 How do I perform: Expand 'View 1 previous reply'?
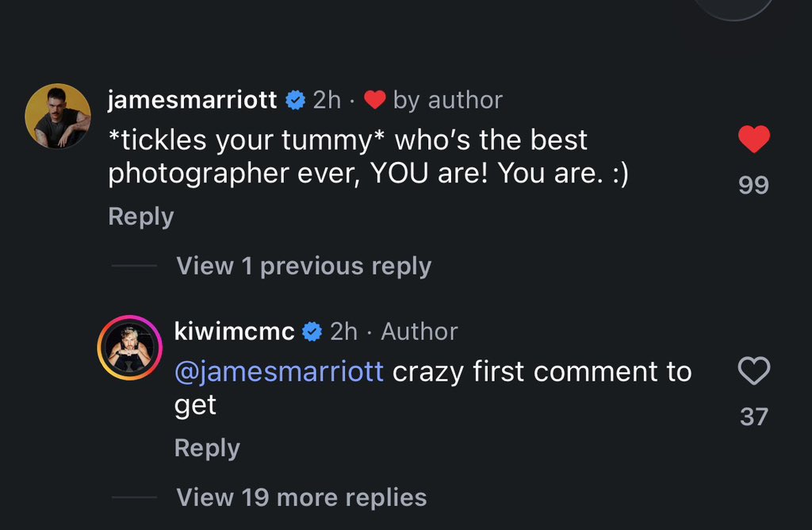click(304, 267)
